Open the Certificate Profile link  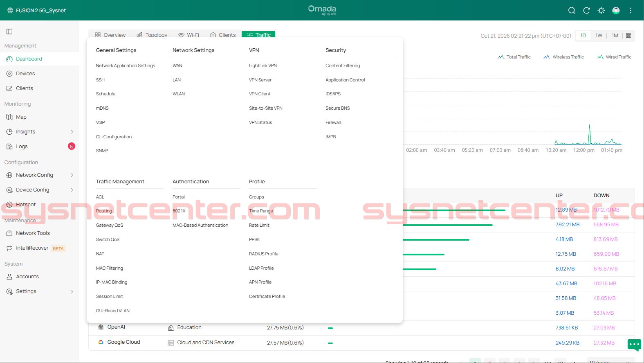pos(267,296)
